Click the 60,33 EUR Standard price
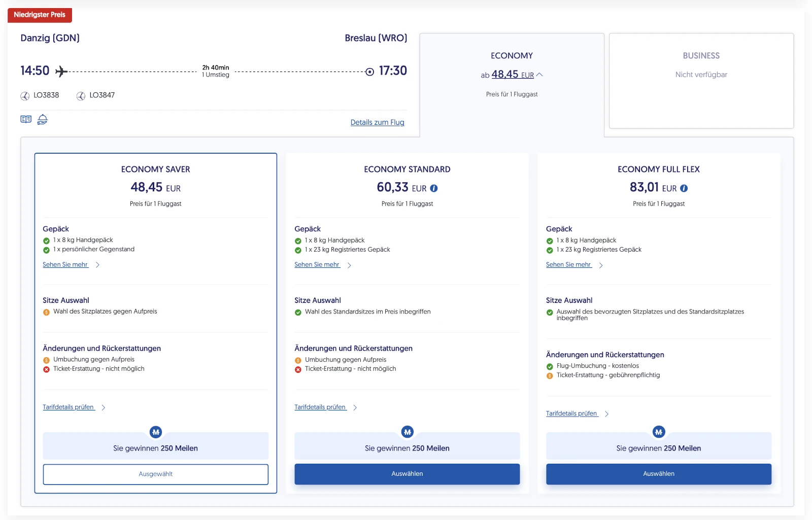Image resolution: width=812 pixels, height=520 pixels. (401, 188)
